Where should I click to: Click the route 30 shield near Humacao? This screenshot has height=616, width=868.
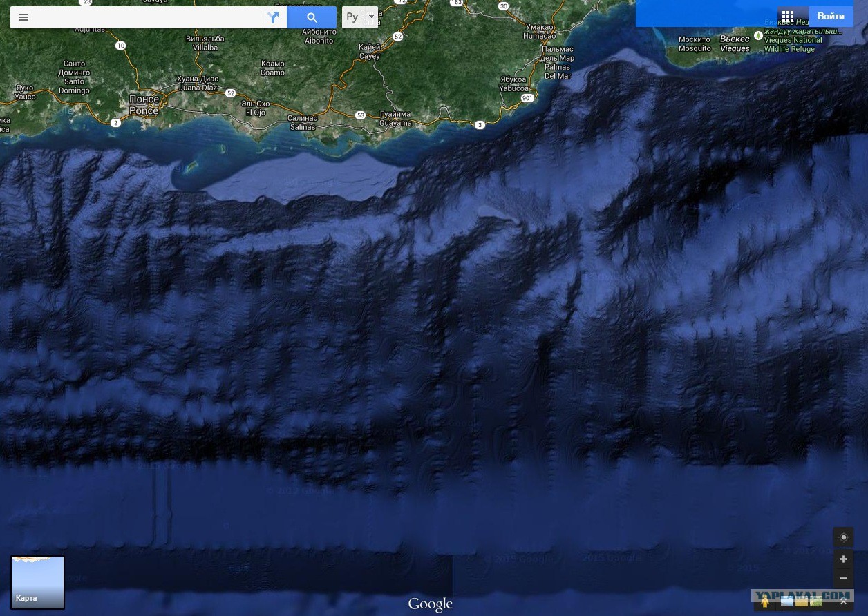(x=504, y=6)
